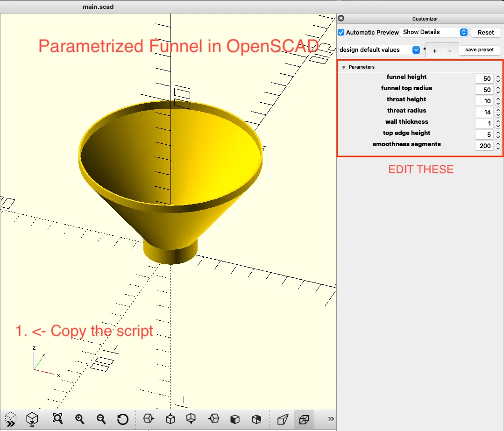Run Preview with the dashed cube icon

pos(11,419)
